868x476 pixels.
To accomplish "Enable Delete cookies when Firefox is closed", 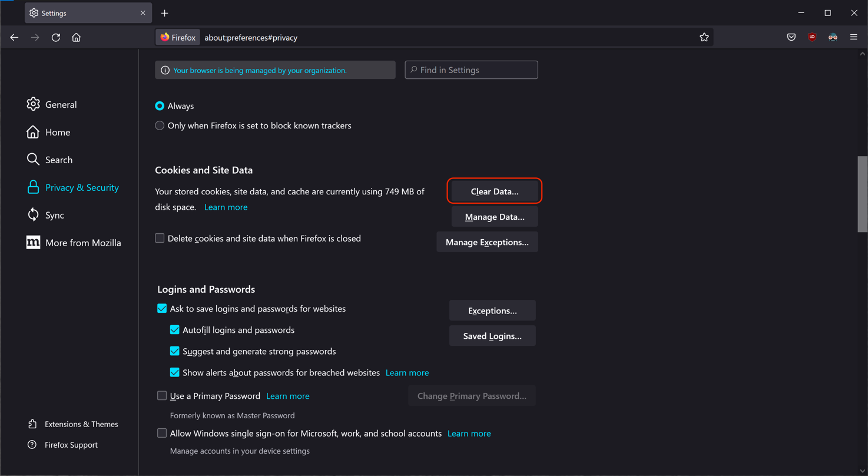I will 160,238.
